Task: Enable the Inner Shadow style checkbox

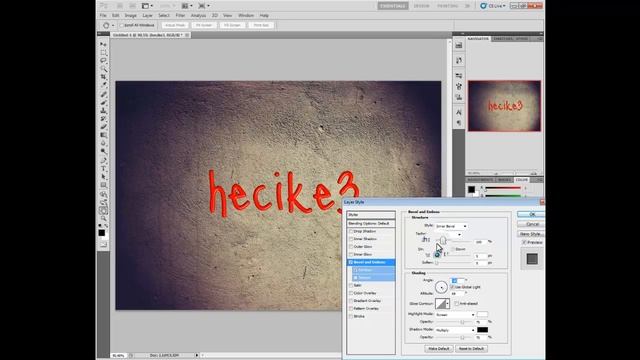Action: pos(351,239)
